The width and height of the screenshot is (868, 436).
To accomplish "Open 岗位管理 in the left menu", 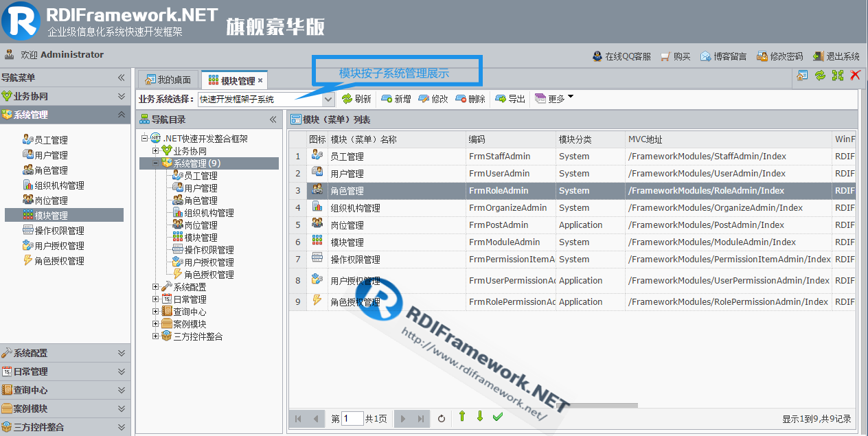I will [x=45, y=200].
